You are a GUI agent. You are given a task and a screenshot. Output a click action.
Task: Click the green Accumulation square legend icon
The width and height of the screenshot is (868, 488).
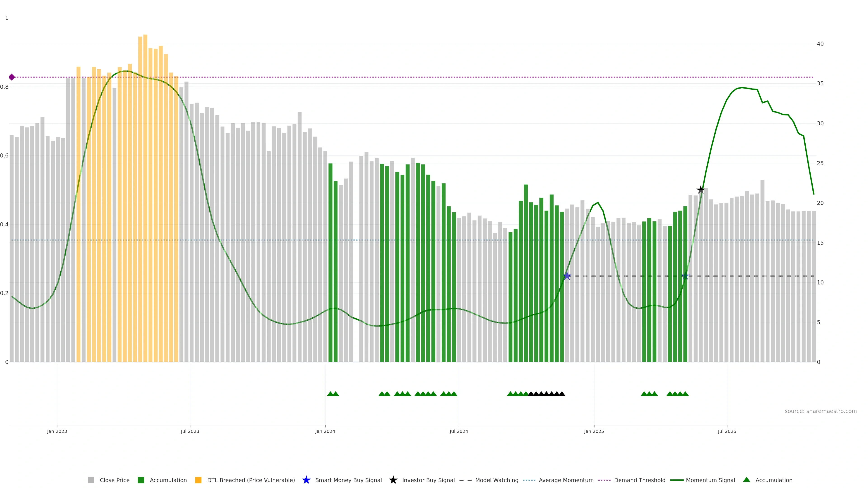coord(141,480)
